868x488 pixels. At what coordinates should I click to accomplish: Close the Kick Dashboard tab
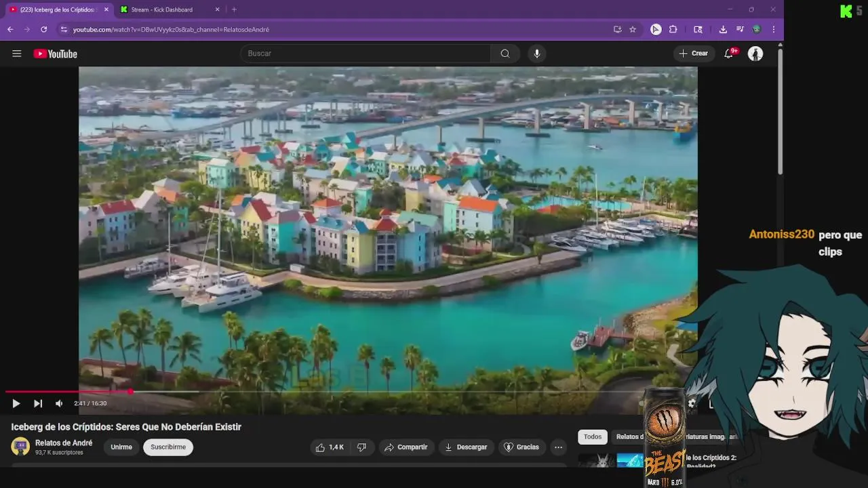[217, 9]
